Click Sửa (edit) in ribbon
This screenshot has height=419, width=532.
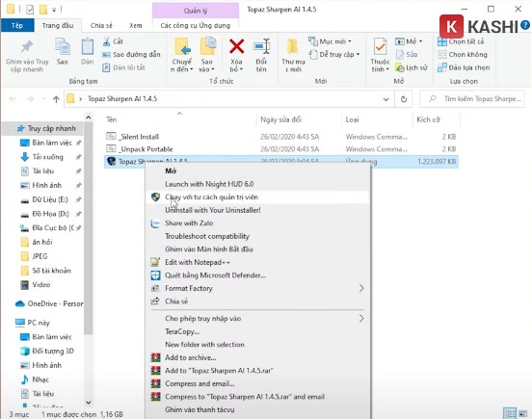coord(407,55)
